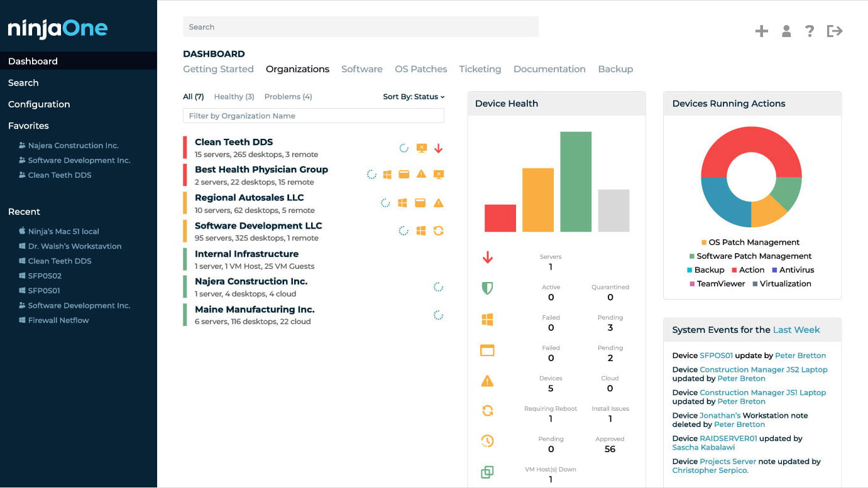The image size is (868, 488).
Task: Switch to the OS Patches tab
Action: [x=421, y=69]
